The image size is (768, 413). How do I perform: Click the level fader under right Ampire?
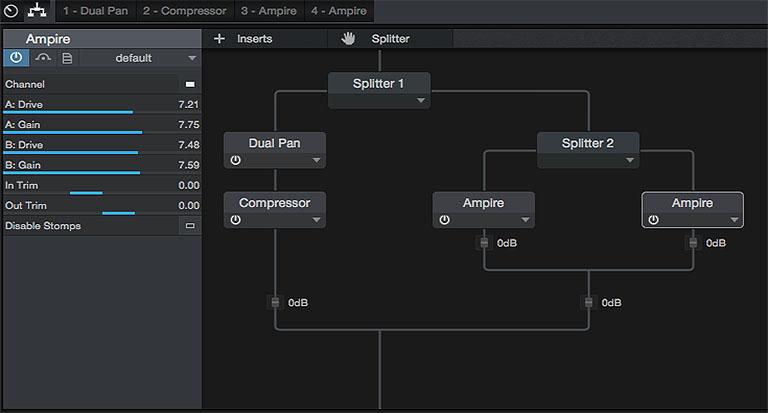(693, 243)
